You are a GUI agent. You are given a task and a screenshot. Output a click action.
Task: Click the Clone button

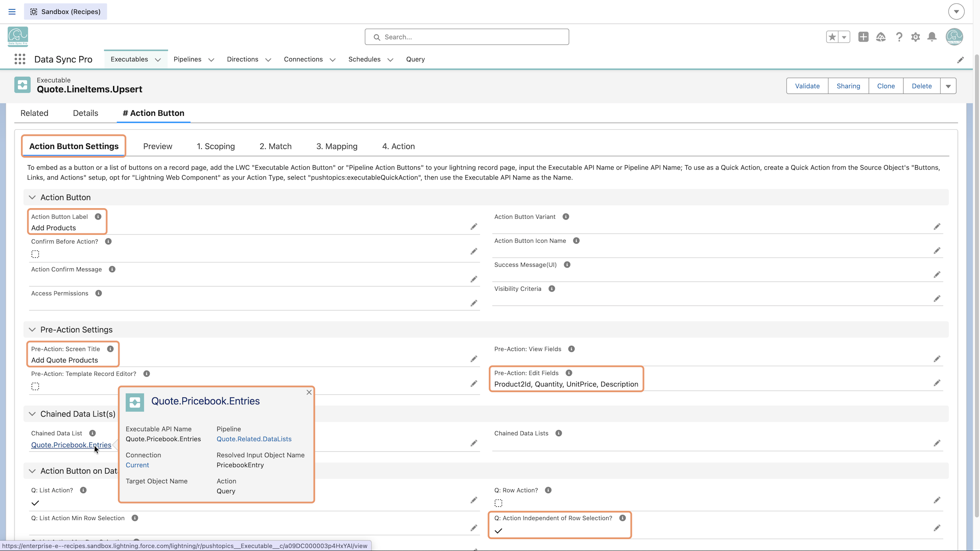[886, 86]
